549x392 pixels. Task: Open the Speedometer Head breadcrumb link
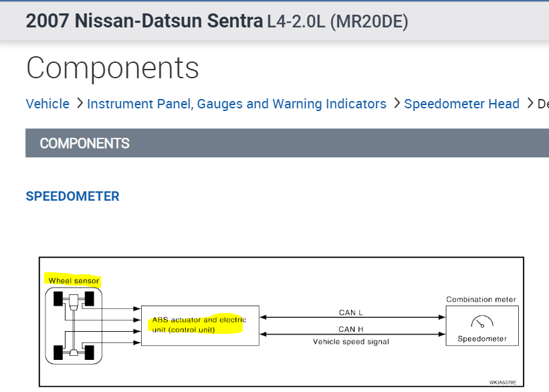pos(462,104)
